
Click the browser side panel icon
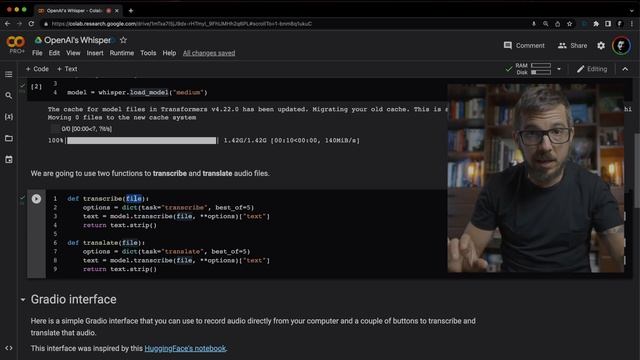pyautogui.click(x=608, y=24)
